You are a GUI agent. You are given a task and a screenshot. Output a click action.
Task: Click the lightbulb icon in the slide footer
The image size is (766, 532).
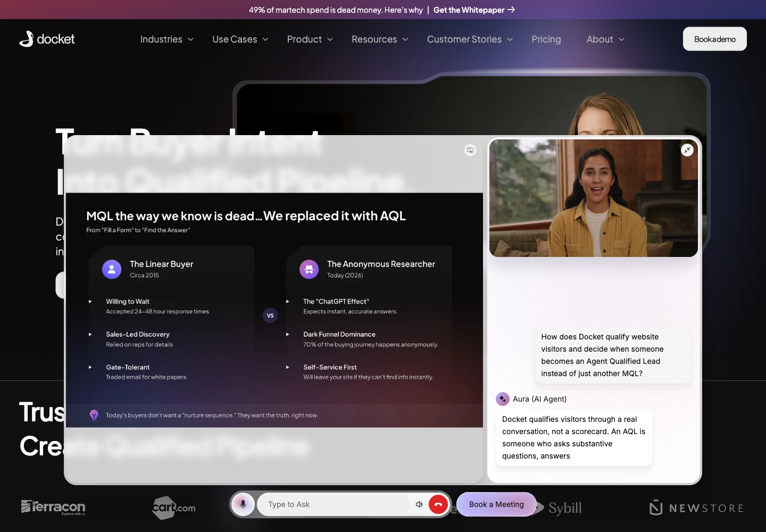[94, 415]
